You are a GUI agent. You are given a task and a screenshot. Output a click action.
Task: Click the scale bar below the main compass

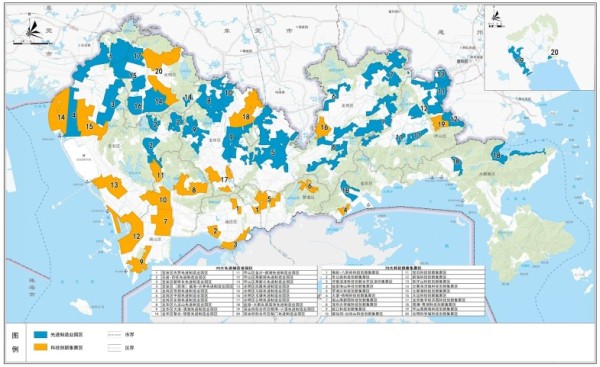point(30,43)
